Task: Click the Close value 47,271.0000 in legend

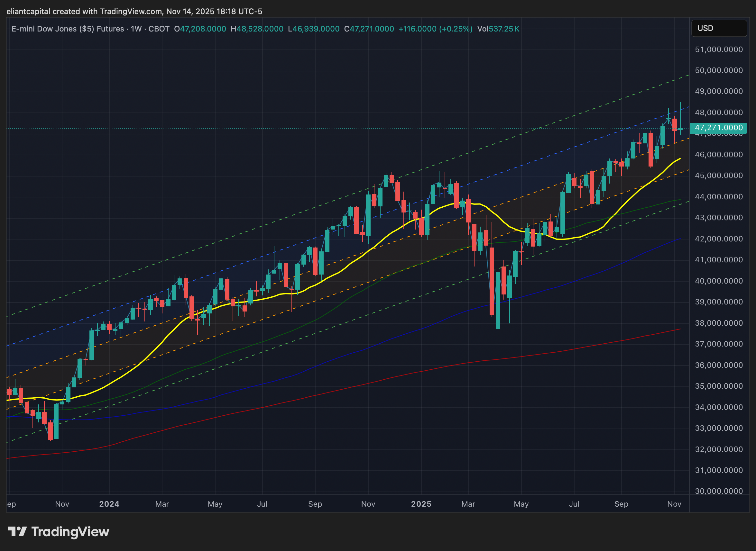Action: click(372, 29)
